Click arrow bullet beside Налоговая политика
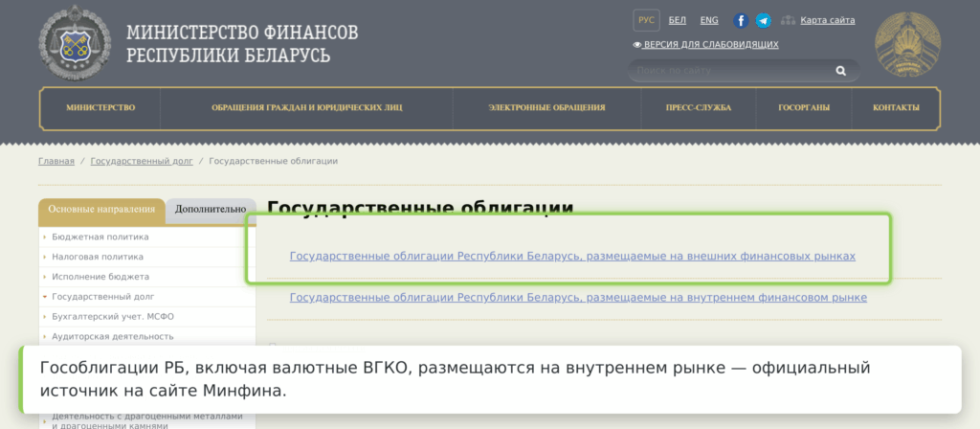The width and height of the screenshot is (980, 429). pos(44,258)
